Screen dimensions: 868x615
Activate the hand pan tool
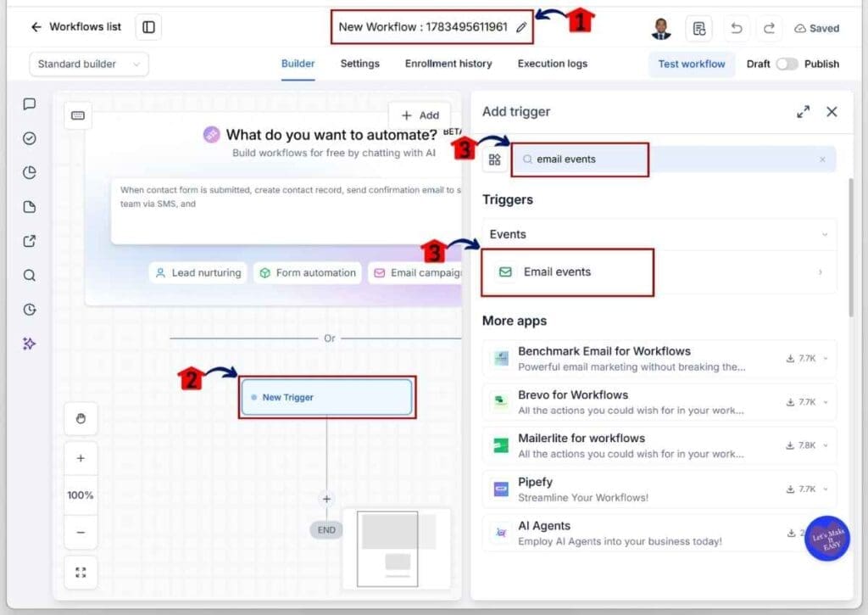[81, 419]
